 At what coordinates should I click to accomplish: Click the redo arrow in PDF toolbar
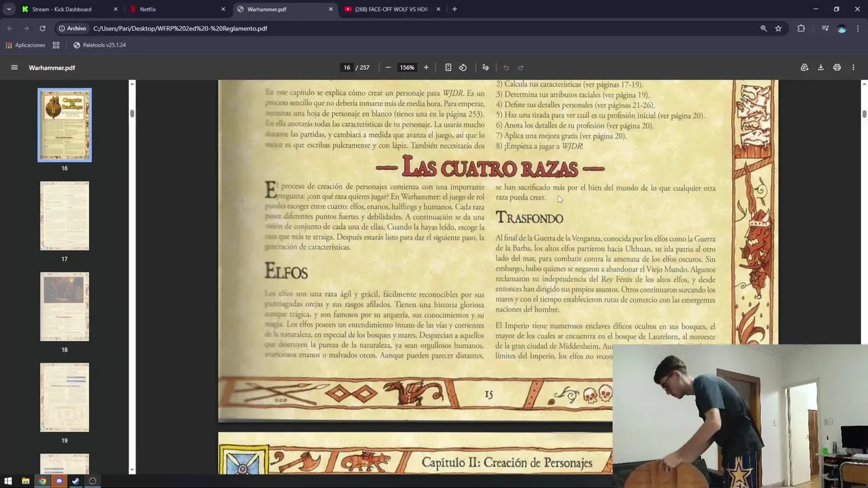pyautogui.click(x=521, y=68)
